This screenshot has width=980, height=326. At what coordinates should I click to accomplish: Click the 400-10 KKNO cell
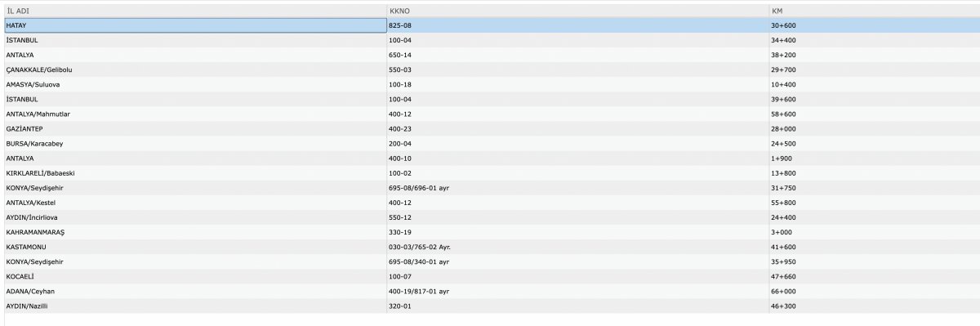click(x=577, y=158)
